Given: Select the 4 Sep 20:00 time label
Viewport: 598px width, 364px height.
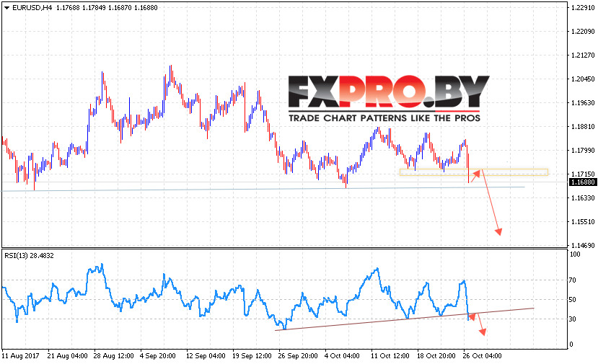Looking at the screenshot, I should pyautogui.click(x=157, y=355).
